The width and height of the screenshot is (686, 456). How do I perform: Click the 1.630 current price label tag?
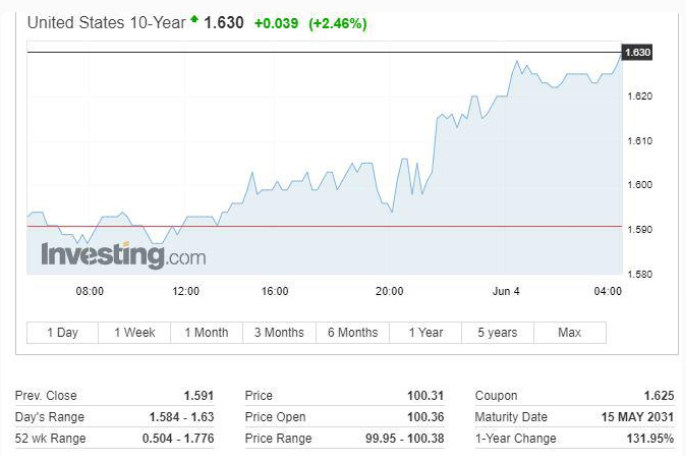(x=637, y=53)
